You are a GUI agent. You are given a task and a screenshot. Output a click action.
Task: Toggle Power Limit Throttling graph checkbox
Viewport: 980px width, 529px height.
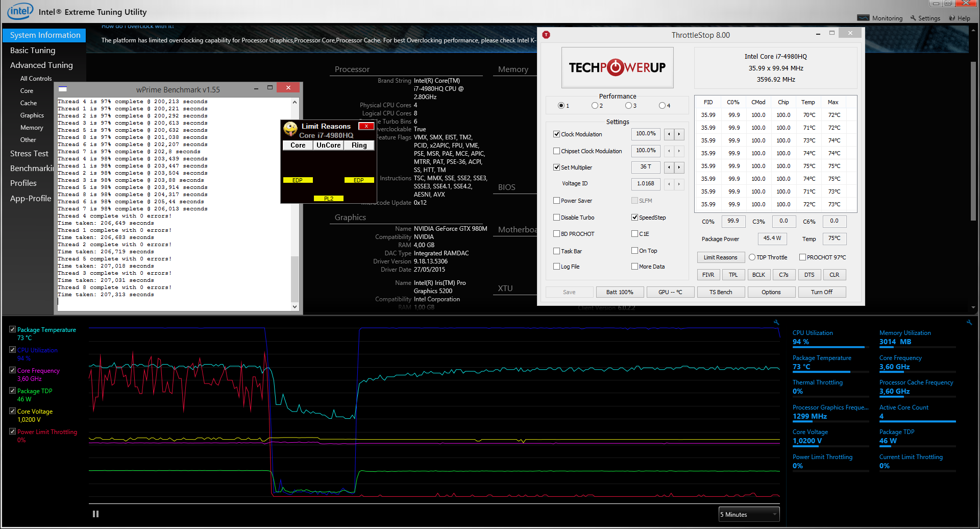tap(12, 431)
